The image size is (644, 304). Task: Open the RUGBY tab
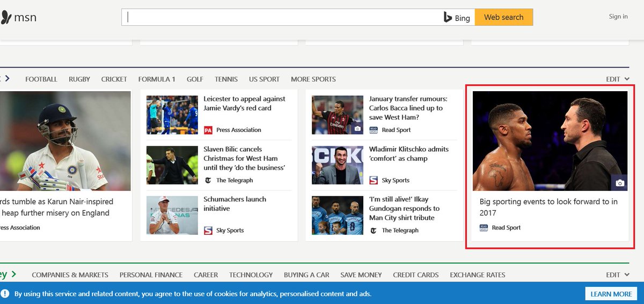point(79,79)
